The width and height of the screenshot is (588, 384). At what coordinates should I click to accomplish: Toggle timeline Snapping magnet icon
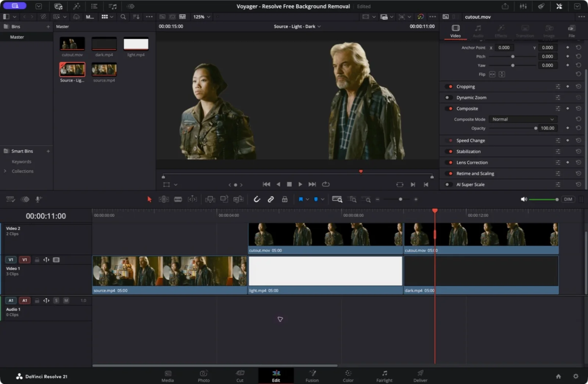pos(257,199)
